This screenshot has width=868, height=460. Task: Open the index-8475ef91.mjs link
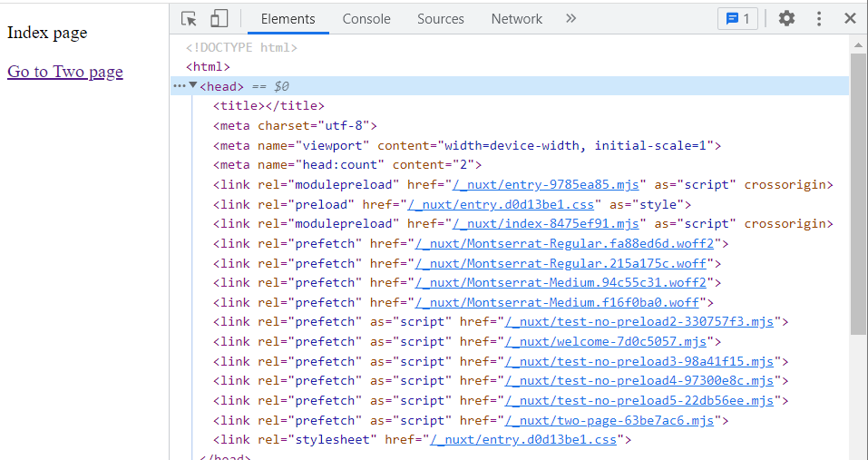click(x=546, y=224)
